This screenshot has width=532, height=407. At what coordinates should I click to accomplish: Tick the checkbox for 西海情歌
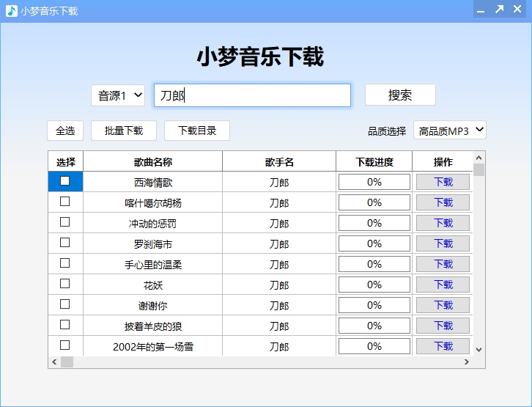(x=65, y=181)
